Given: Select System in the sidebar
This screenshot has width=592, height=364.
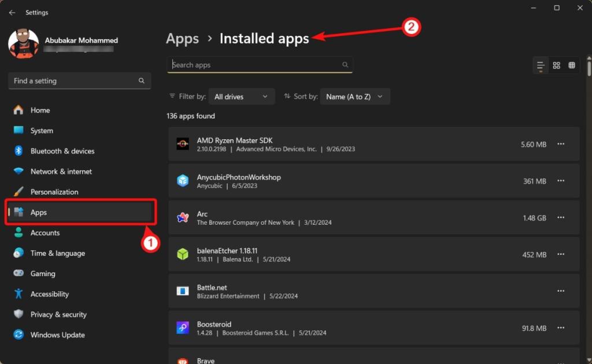Looking at the screenshot, I should 40,131.
